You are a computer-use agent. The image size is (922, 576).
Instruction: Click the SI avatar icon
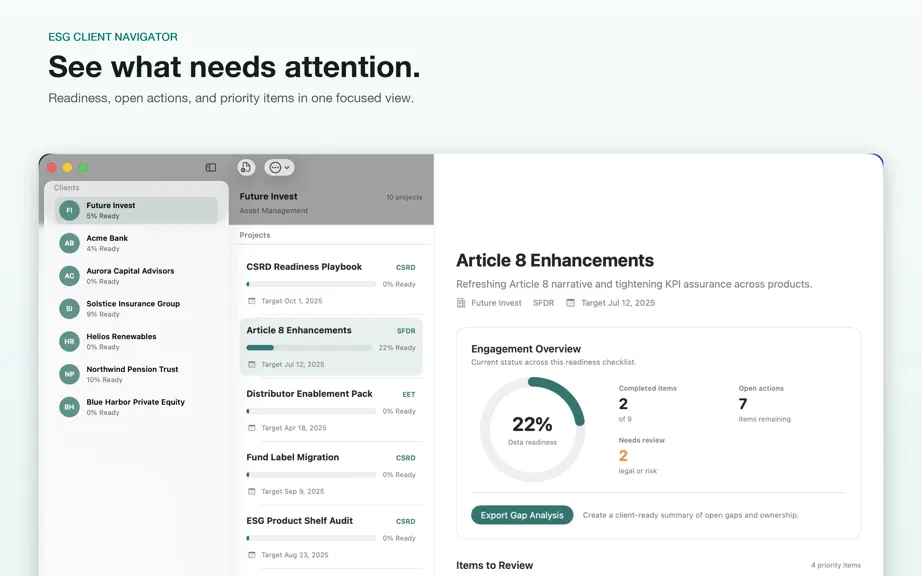tap(69, 309)
